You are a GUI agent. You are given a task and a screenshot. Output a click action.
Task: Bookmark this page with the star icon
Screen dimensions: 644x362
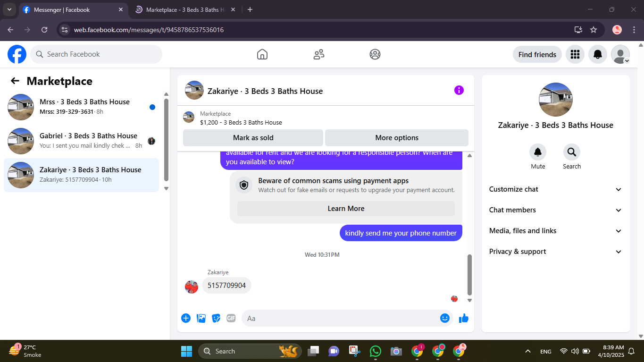click(594, 30)
